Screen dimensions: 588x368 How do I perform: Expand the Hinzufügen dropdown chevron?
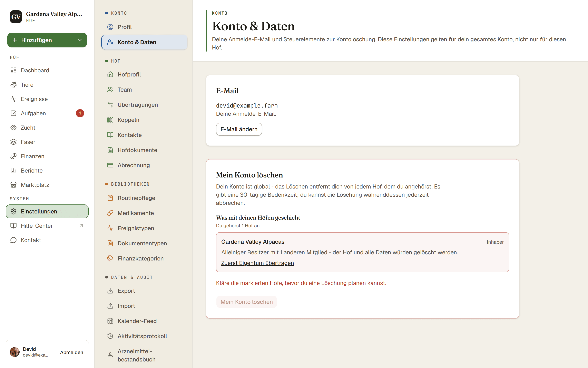click(79, 40)
